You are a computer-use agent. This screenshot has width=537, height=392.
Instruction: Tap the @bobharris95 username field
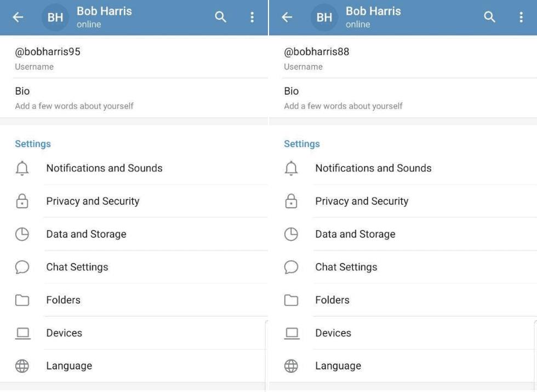(48, 57)
